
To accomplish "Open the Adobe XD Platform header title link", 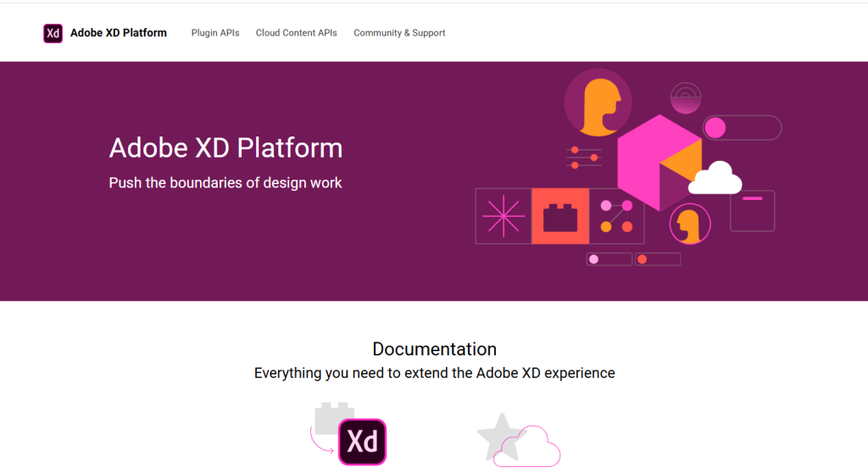I will point(118,33).
